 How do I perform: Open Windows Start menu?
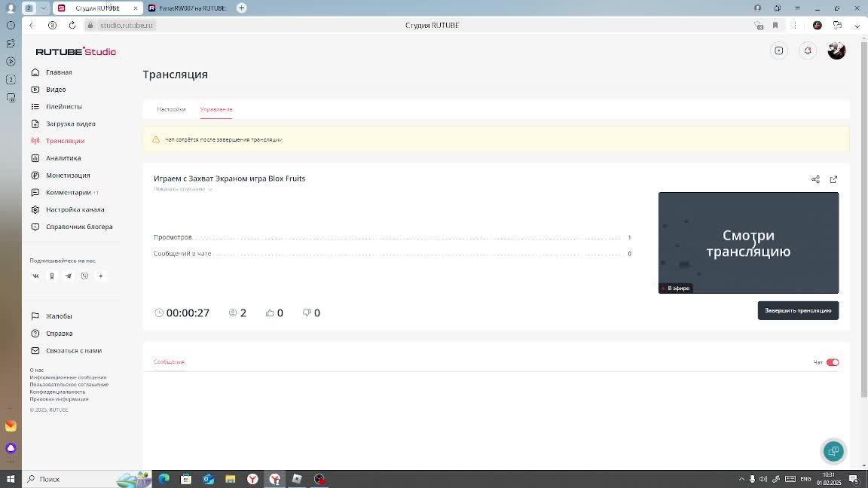11,479
